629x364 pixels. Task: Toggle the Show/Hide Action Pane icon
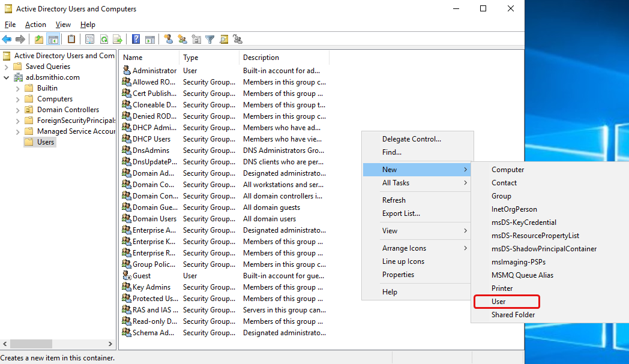click(x=150, y=40)
